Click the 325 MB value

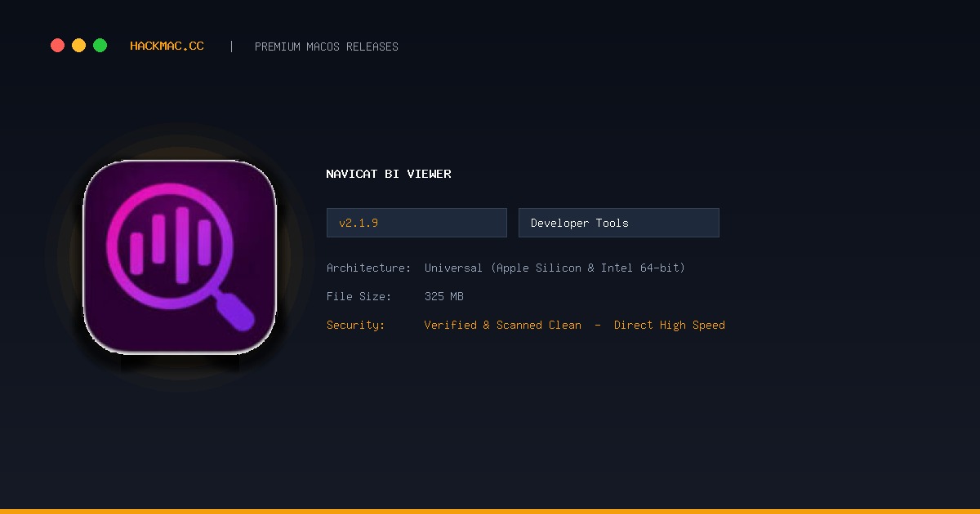[x=444, y=296]
